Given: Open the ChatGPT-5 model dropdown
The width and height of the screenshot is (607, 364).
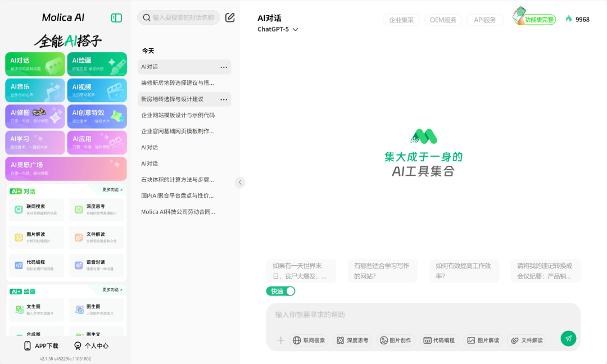Looking at the screenshot, I should tap(278, 29).
